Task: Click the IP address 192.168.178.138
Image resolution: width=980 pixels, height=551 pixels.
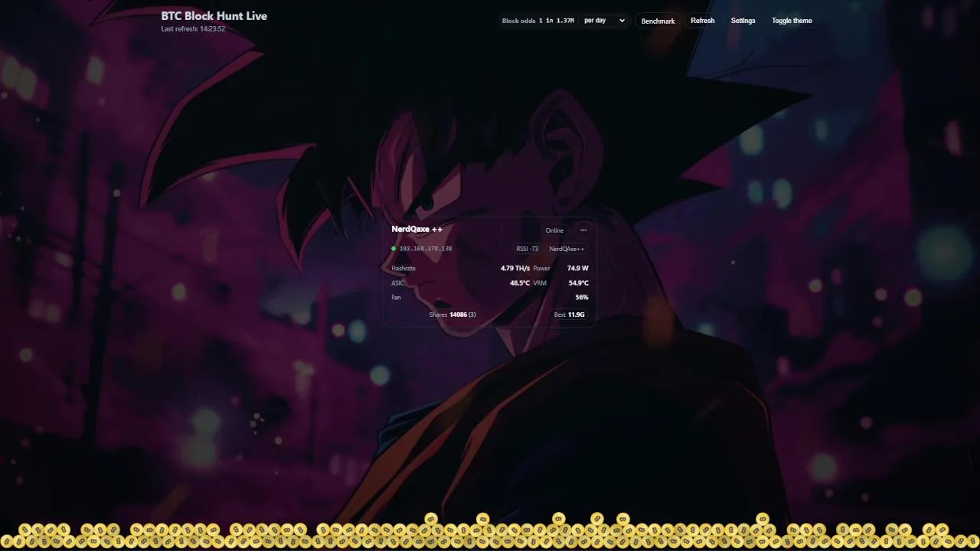Action: (x=426, y=249)
